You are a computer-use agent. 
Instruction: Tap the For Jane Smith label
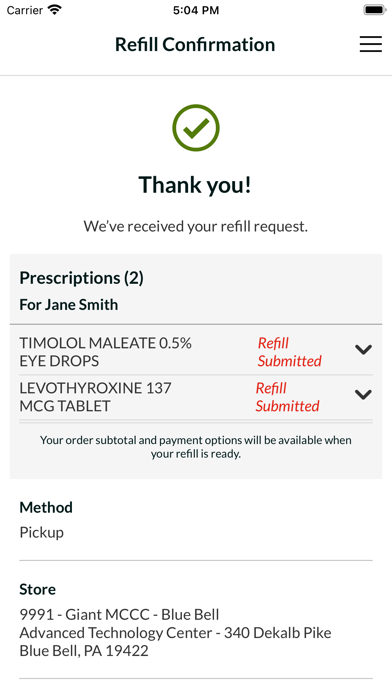pos(69,304)
